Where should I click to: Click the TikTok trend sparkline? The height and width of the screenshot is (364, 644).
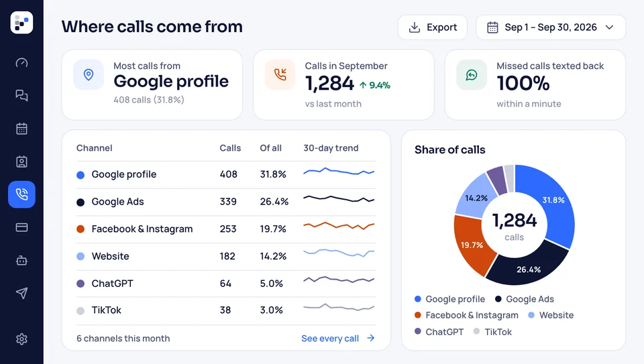[x=339, y=307]
